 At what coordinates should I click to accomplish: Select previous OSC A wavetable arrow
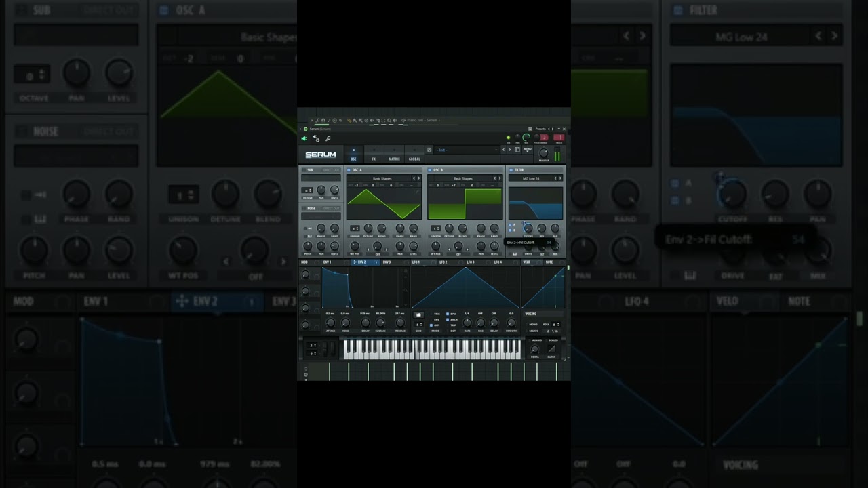tap(414, 178)
